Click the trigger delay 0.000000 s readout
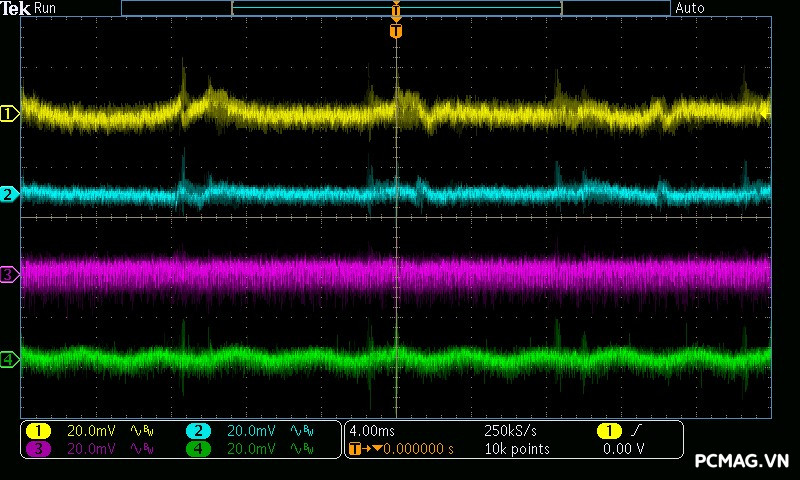800x480 pixels. (410, 449)
